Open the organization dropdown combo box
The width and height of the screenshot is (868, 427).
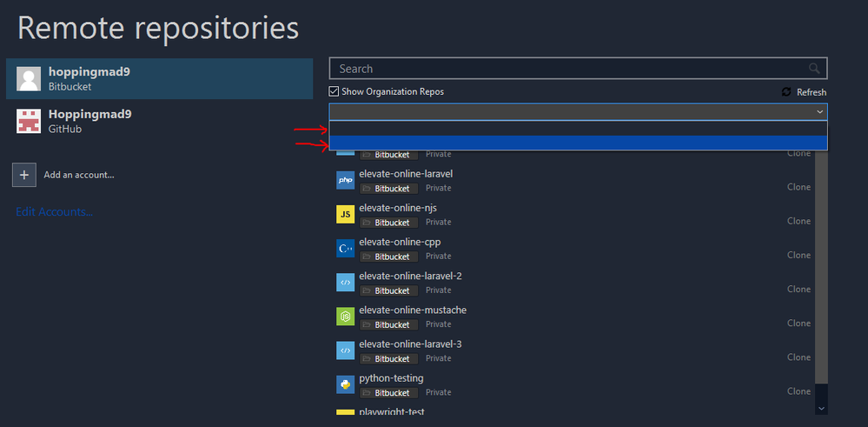point(578,112)
